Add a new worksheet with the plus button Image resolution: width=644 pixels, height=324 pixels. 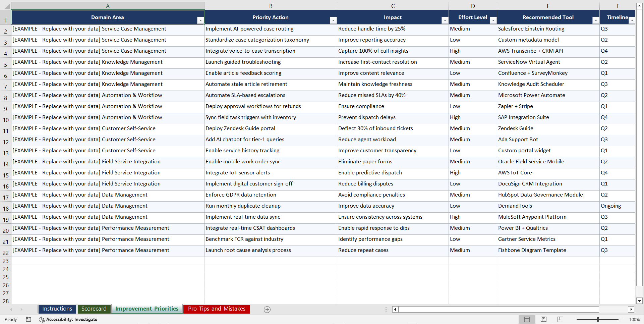(267, 309)
